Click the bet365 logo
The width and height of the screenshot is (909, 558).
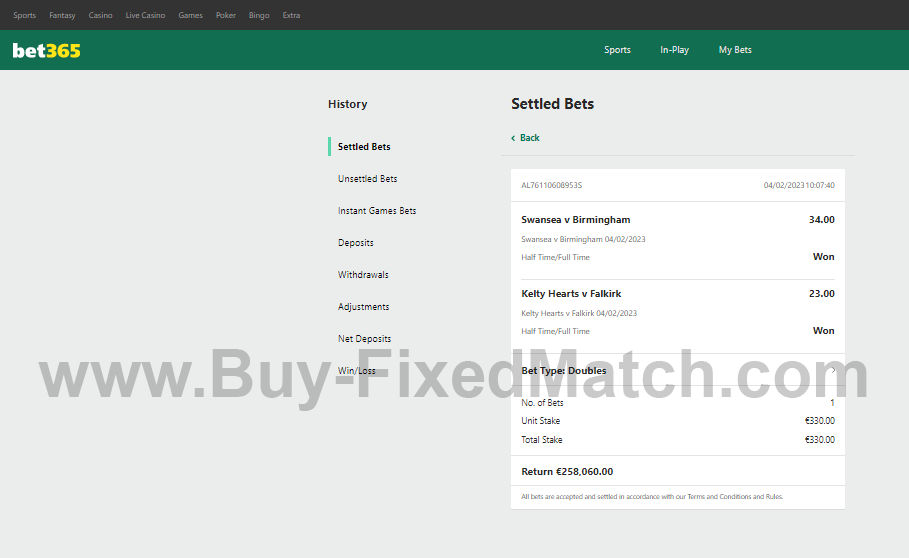click(x=46, y=50)
